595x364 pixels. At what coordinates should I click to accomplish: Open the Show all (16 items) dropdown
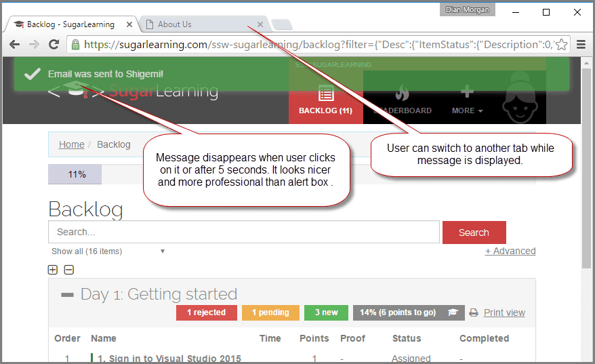click(108, 251)
